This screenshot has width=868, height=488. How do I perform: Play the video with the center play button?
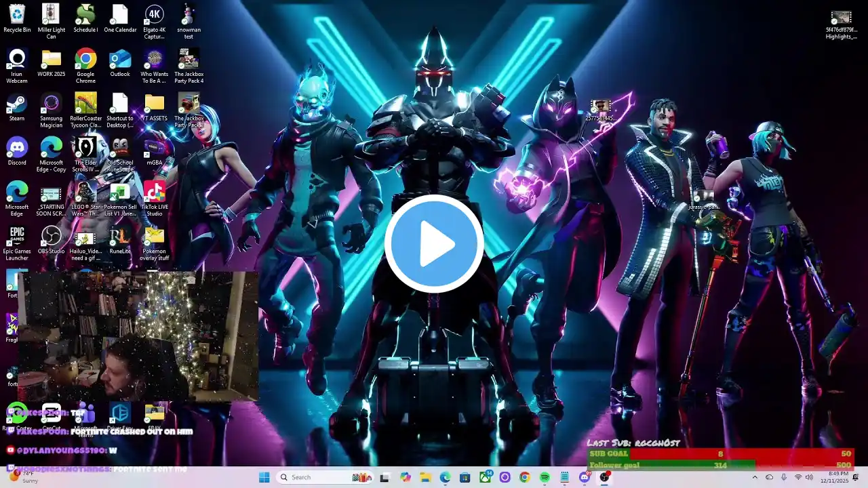click(x=434, y=244)
